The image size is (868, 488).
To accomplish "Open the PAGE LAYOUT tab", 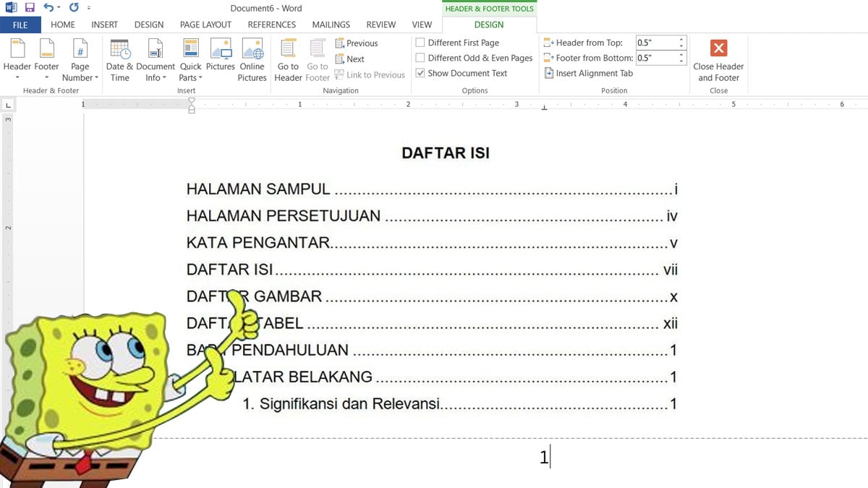I will [206, 25].
